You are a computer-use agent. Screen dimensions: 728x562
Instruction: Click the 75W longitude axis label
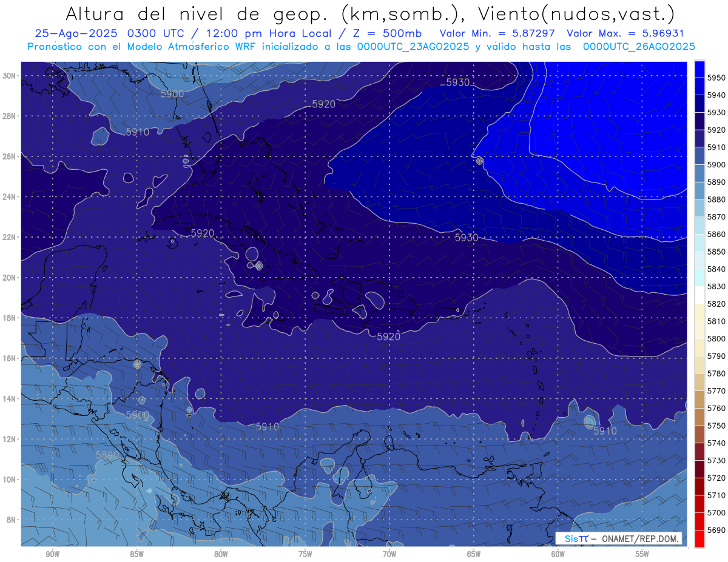pos(305,554)
